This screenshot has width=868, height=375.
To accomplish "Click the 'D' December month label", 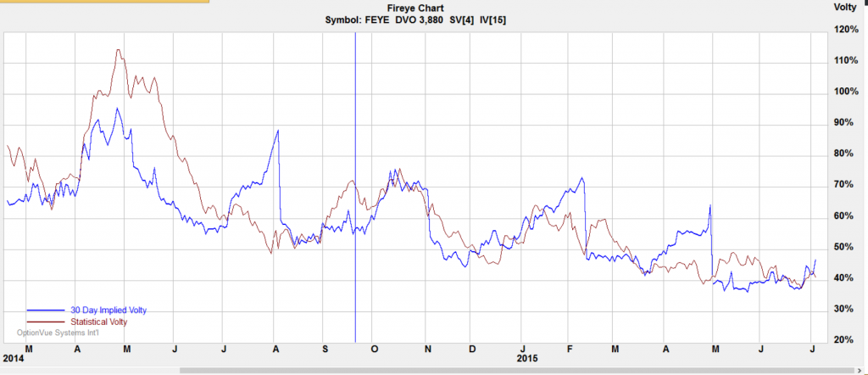I will (472, 349).
